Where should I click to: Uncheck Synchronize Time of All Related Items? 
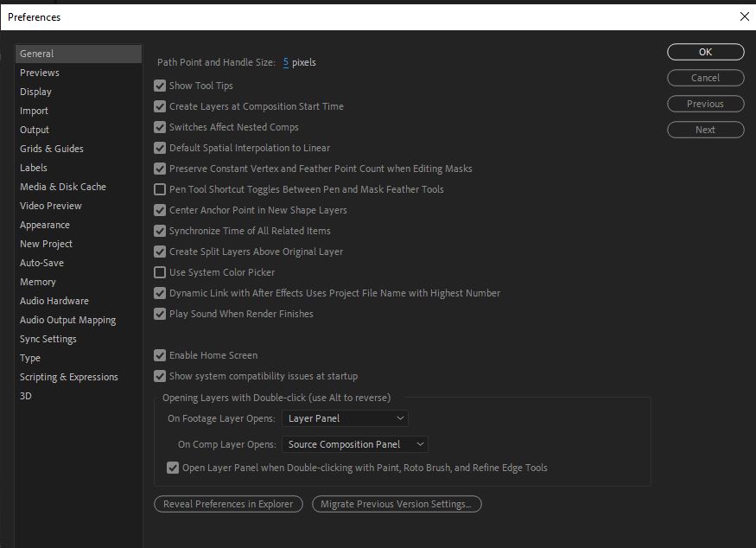tap(160, 231)
